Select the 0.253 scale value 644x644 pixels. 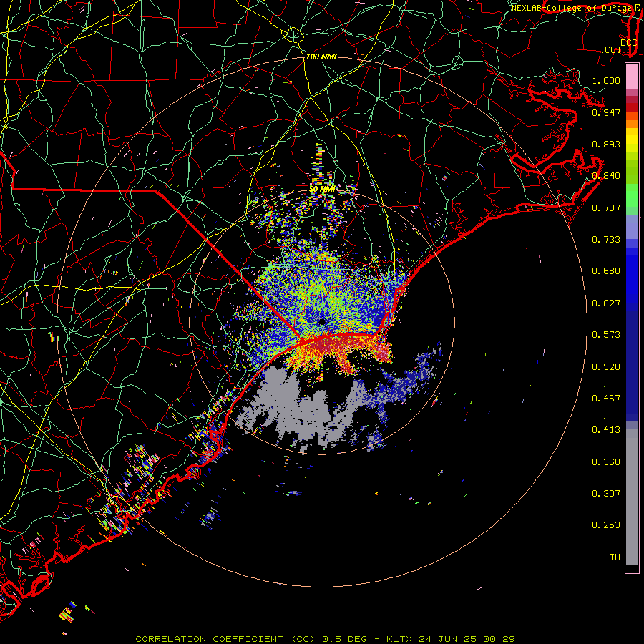pos(606,525)
